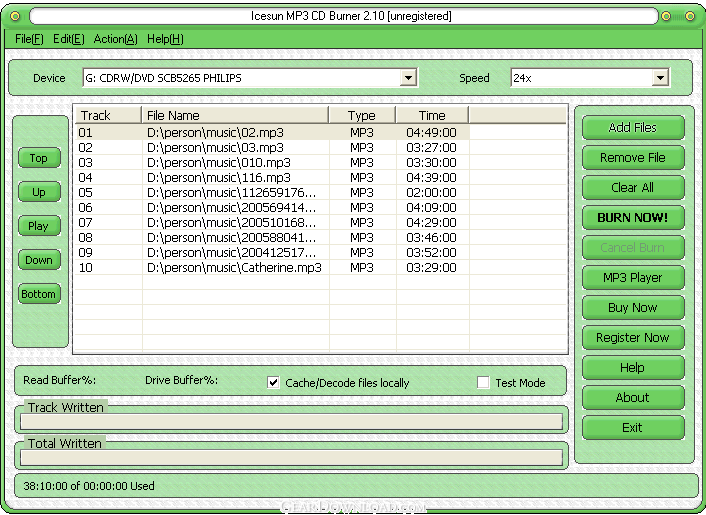Click the Register Now button

633,338
